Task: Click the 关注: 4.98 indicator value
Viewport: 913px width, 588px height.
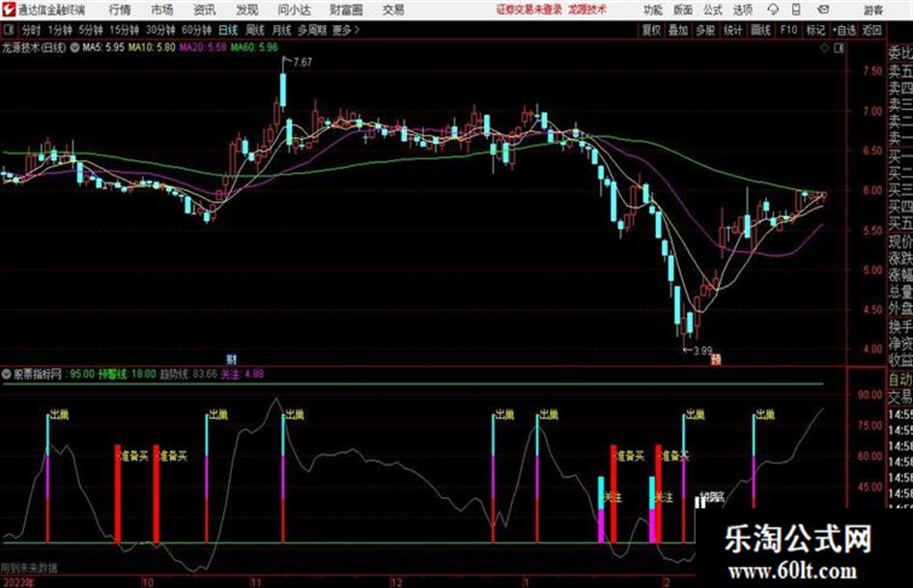Action: [x=242, y=375]
